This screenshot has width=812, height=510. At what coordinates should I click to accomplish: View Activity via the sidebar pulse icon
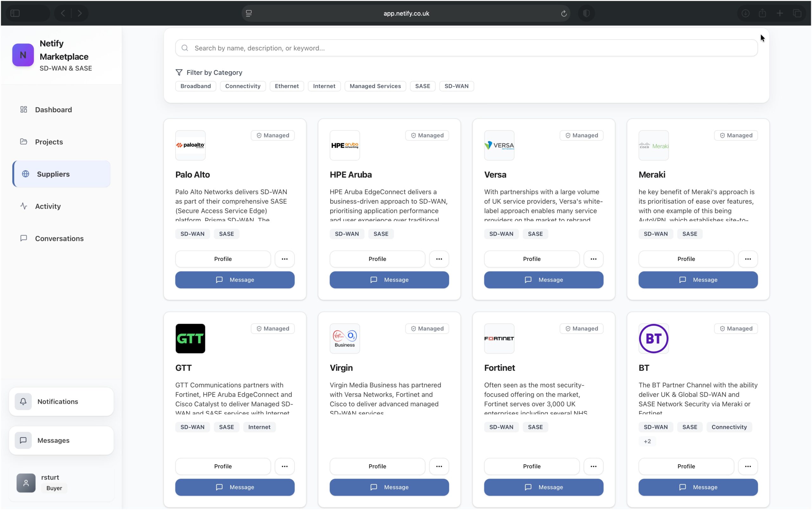click(23, 206)
